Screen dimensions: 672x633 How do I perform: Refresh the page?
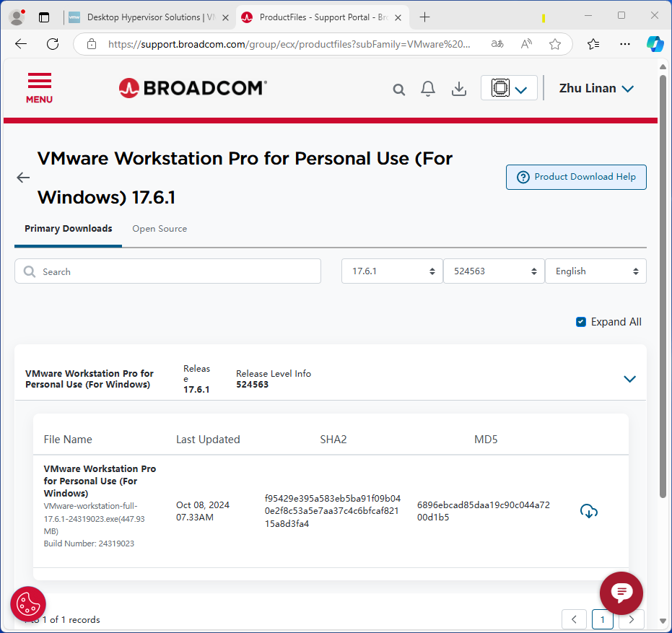click(x=53, y=44)
